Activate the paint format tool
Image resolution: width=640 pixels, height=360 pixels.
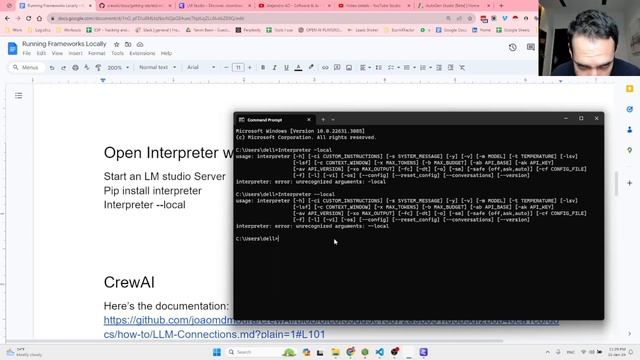[98, 68]
